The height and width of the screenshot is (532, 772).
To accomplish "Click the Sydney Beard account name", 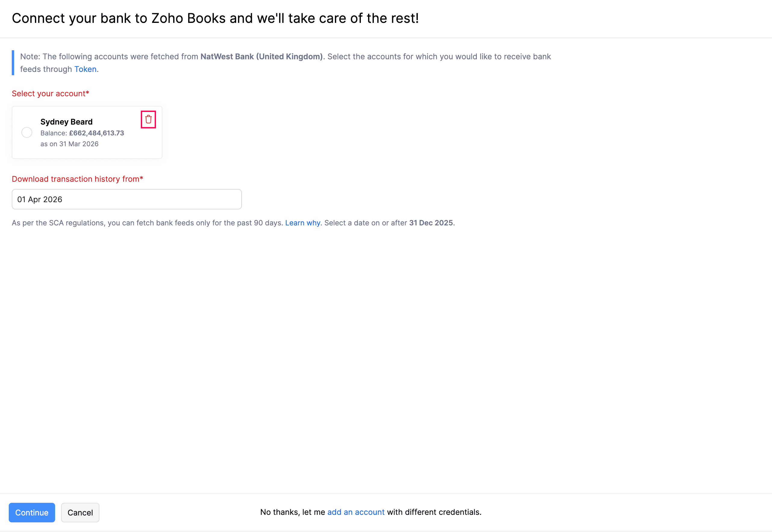I will point(66,122).
